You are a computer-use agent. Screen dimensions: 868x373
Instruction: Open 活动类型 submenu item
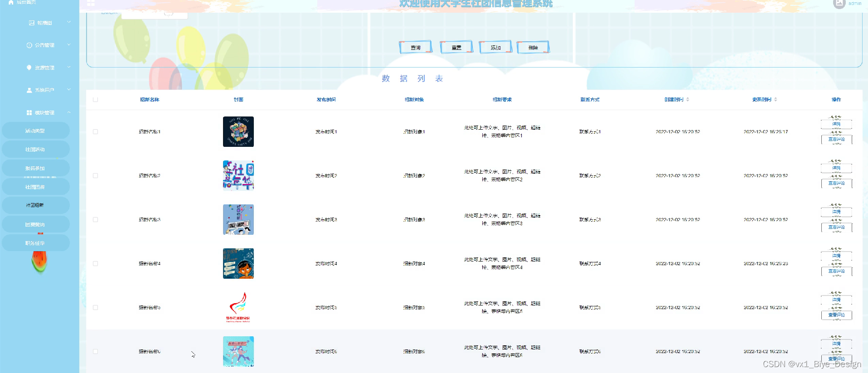(35, 131)
